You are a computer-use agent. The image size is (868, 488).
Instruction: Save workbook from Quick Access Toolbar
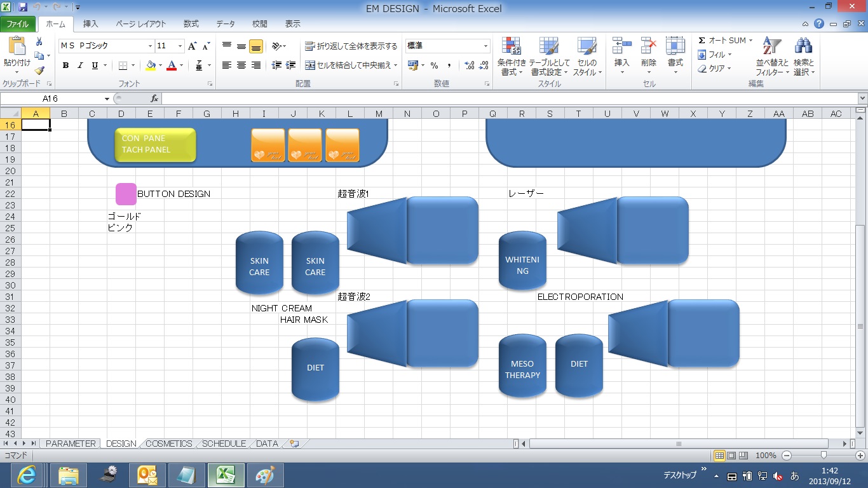click(23, 8)
